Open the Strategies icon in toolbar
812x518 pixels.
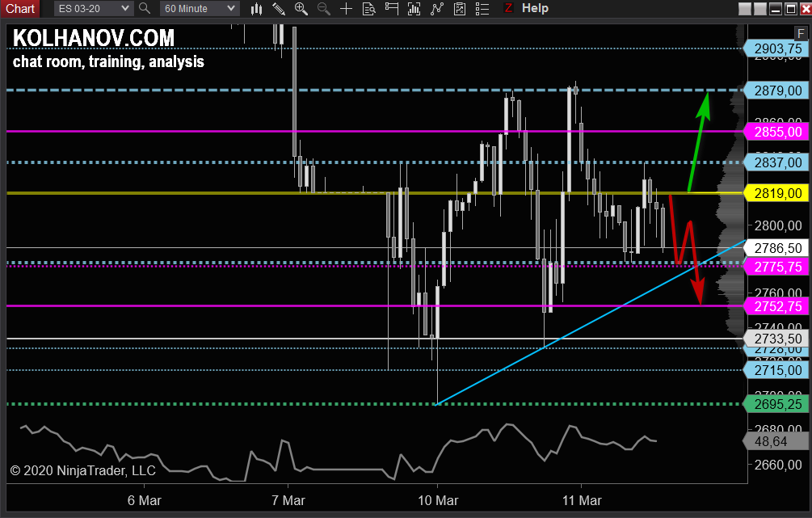click(x=460, y=9)
